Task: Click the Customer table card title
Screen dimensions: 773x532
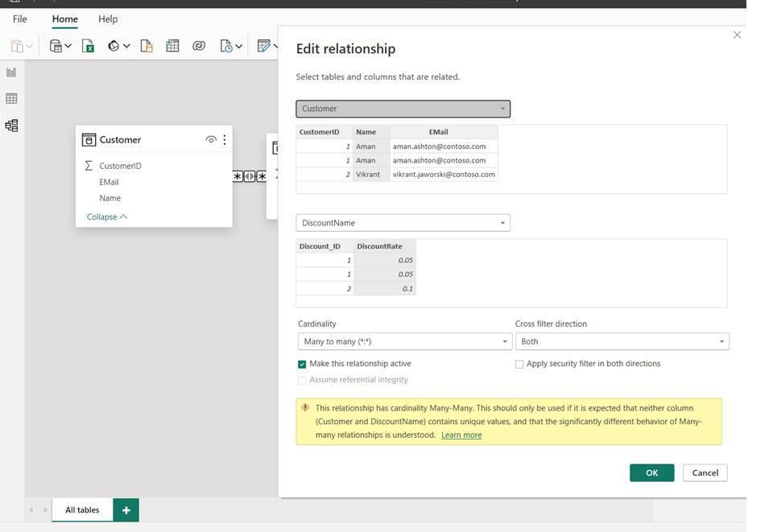Action: coord(120,140)
